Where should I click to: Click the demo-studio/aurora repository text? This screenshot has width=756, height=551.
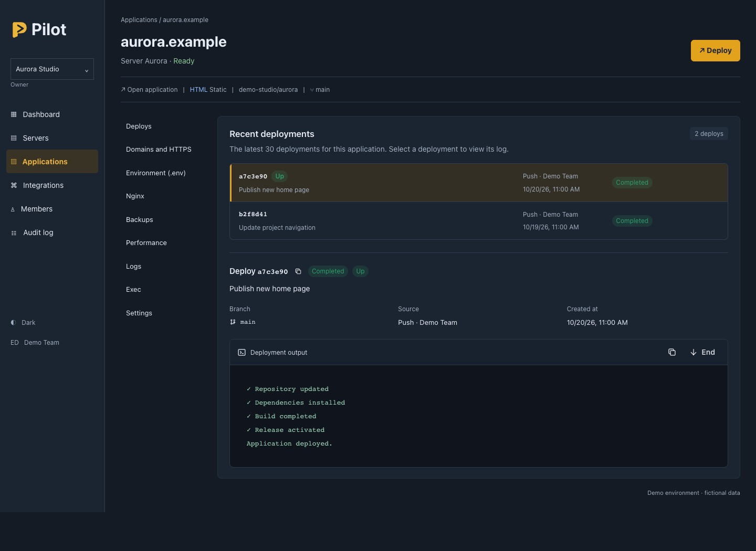[x=268, y=90]
